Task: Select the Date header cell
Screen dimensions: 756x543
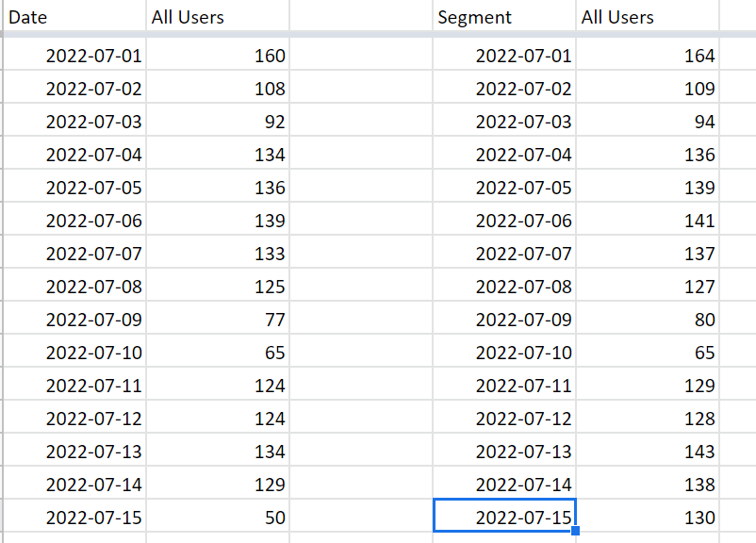Action: [74, 17]
